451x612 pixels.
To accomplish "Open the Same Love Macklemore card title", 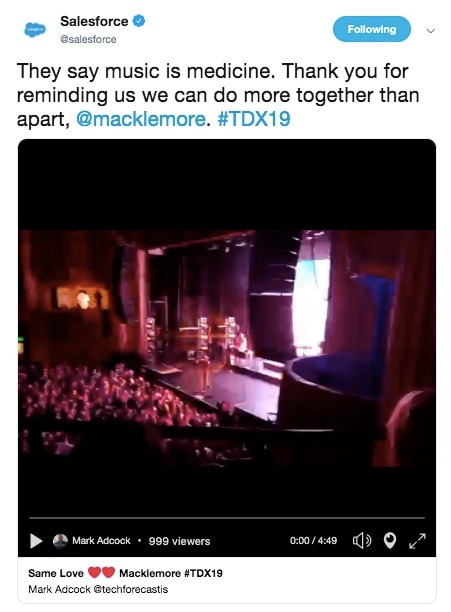I will tap(125, 573).
